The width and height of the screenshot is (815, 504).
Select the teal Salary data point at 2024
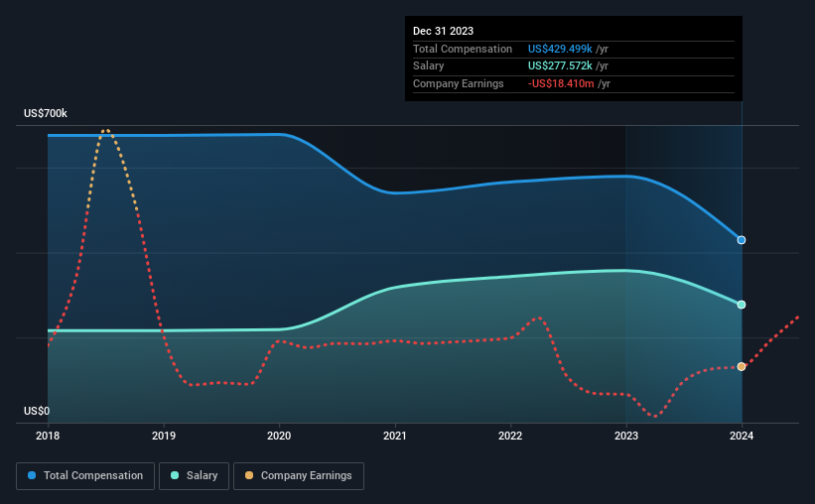742,305
